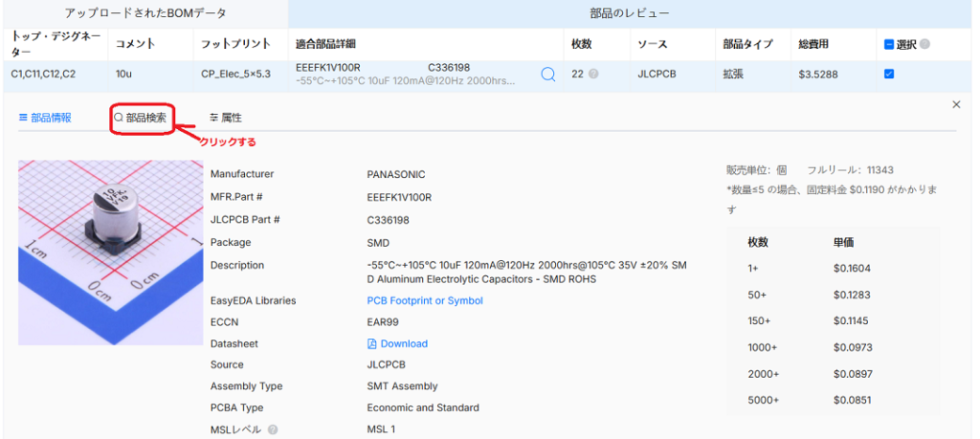Screen dimensions: 980x439
Task: Click the PDF icon beside Download
Action: tap(372, 343)
